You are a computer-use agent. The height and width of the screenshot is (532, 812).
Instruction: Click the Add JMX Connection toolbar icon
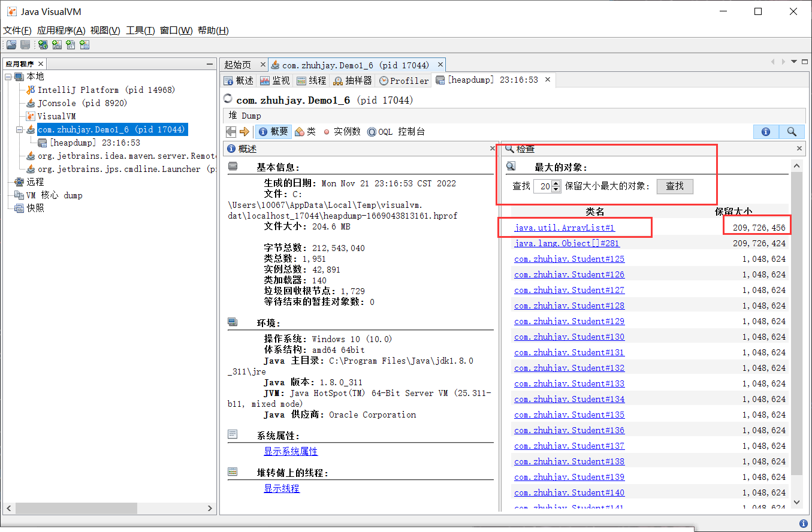coord(57,45)
